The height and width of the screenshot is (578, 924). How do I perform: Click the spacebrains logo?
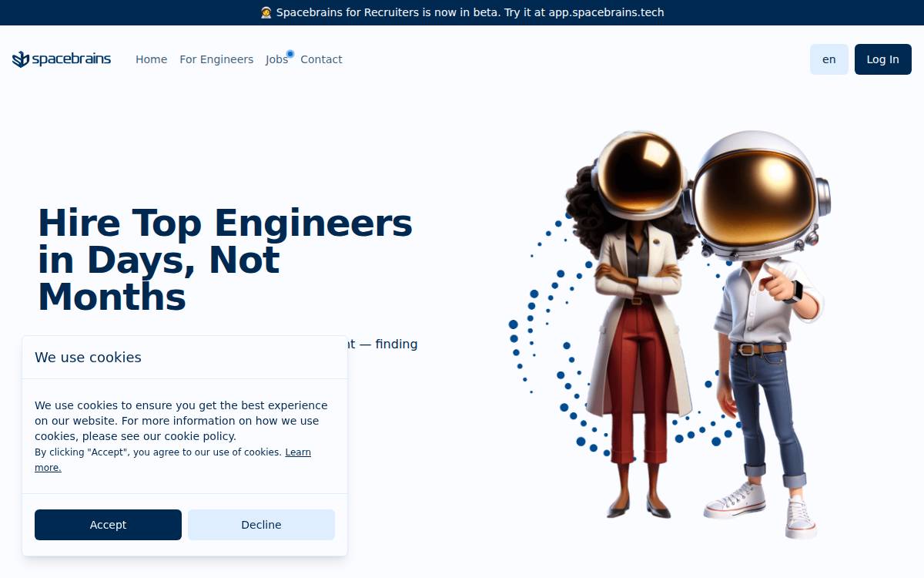click(x=62, y=59)
